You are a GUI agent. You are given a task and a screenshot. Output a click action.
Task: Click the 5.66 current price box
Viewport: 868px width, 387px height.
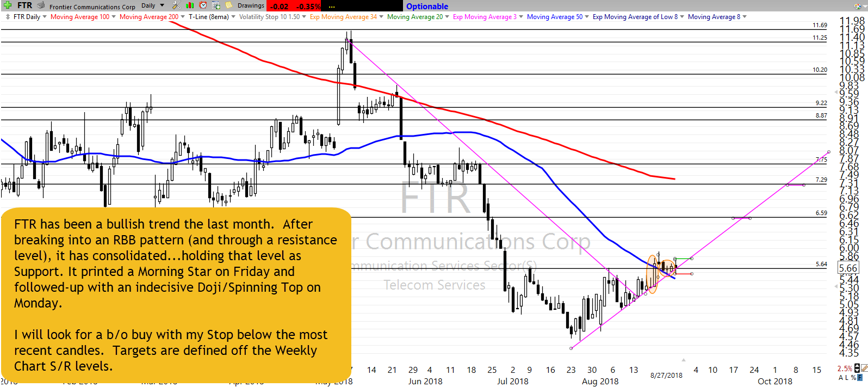[x=848, y=268]
